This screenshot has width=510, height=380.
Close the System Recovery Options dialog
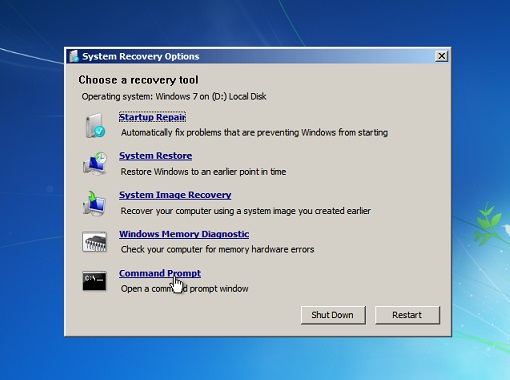tap(441, 56)
